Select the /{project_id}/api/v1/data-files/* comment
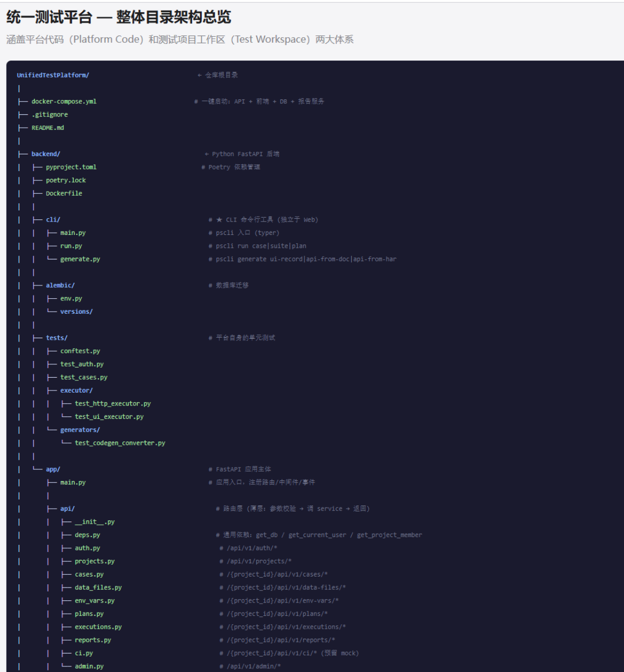Viewport: 624px width, 672px height. 283,588
